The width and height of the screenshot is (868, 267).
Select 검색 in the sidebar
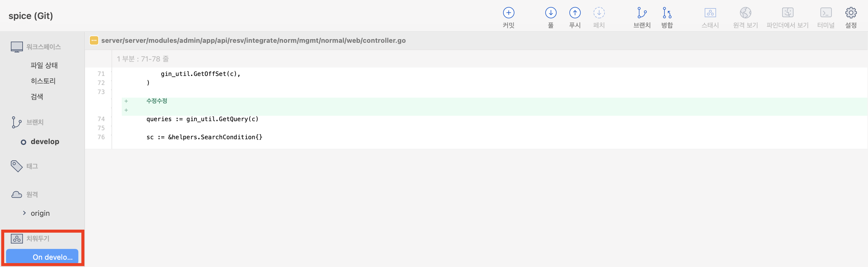[x=37, y=97]
